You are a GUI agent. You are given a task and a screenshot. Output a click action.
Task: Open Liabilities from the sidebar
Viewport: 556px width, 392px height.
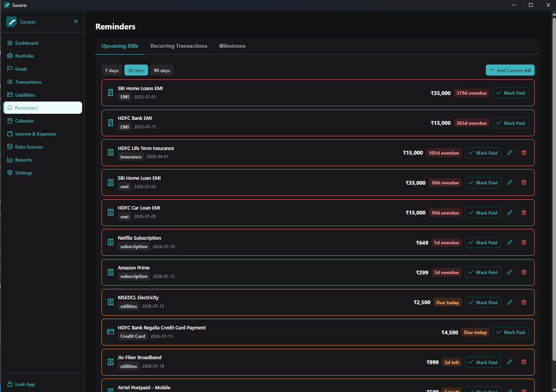[42, 95]
